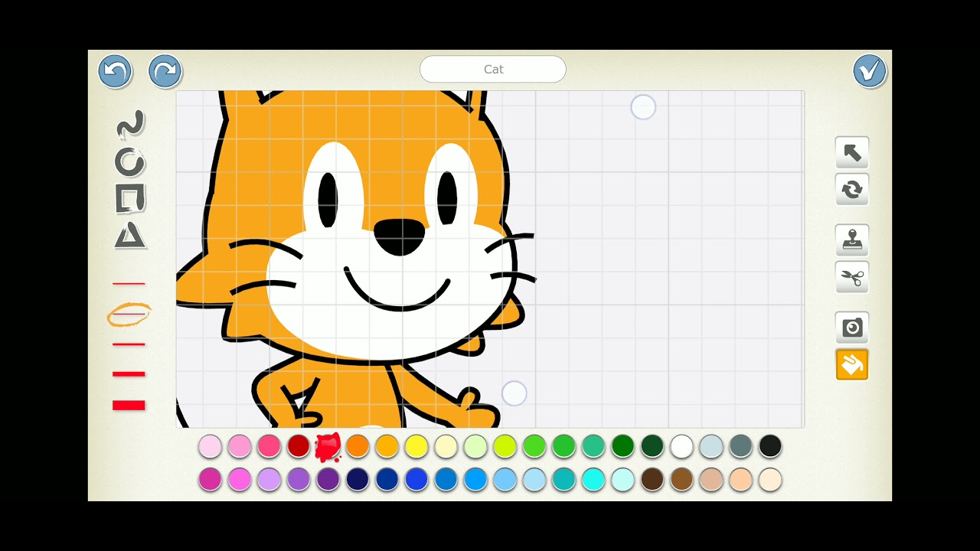Pick the dark red color swatch
Screen dimensions: 980x551
299,446
